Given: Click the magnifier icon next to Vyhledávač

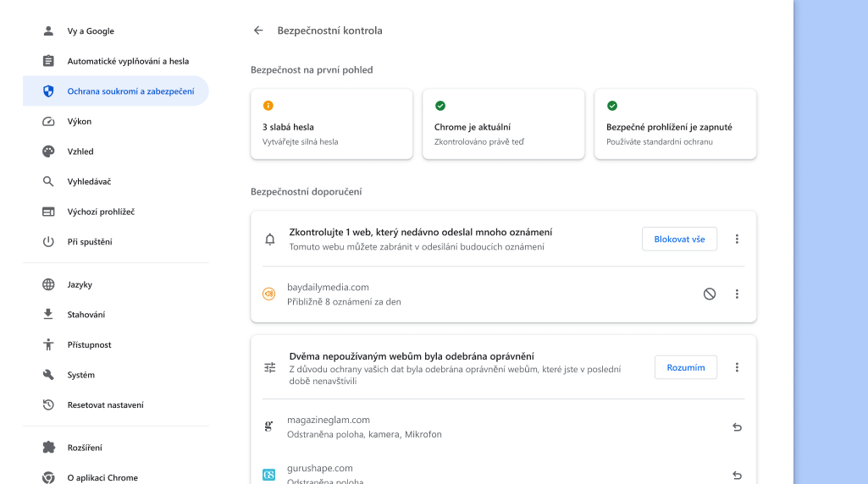Looking at the screenshot, I should [48, 181].
